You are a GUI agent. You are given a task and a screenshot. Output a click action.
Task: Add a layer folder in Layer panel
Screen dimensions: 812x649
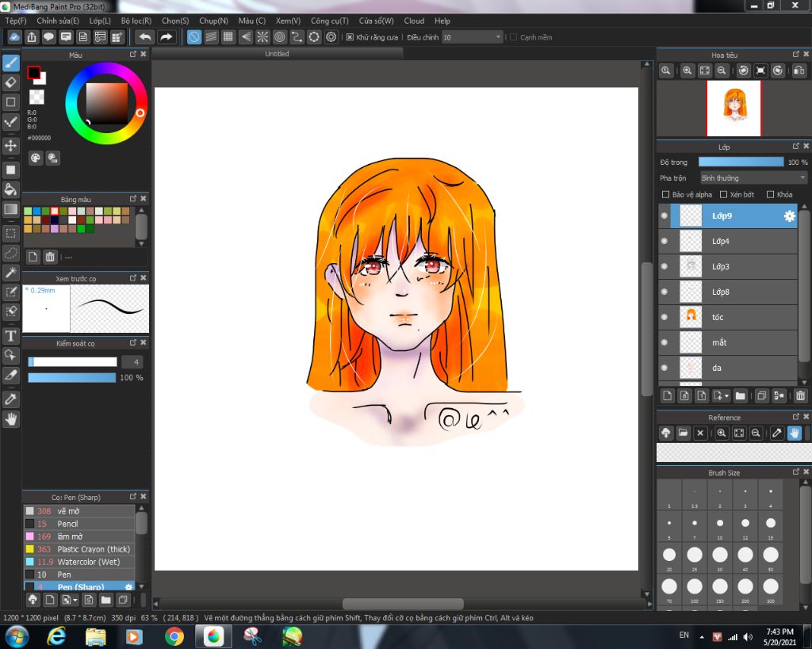click(x=740, y=396)
